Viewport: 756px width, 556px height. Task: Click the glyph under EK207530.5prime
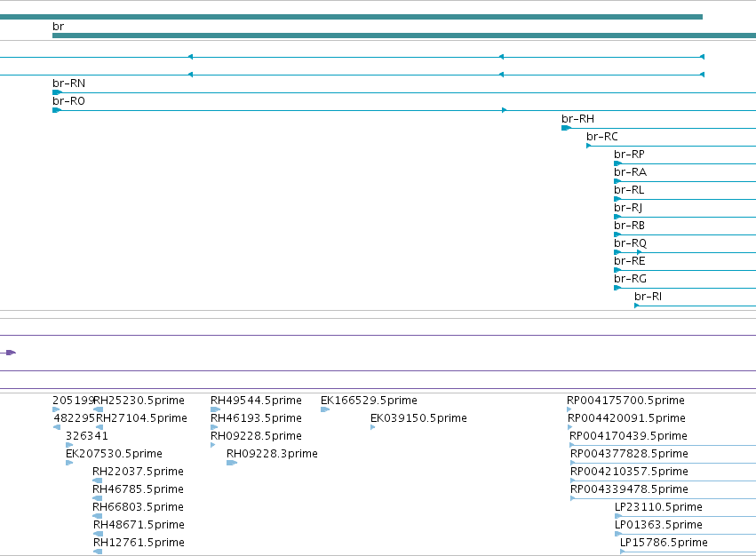pos(69,463)
